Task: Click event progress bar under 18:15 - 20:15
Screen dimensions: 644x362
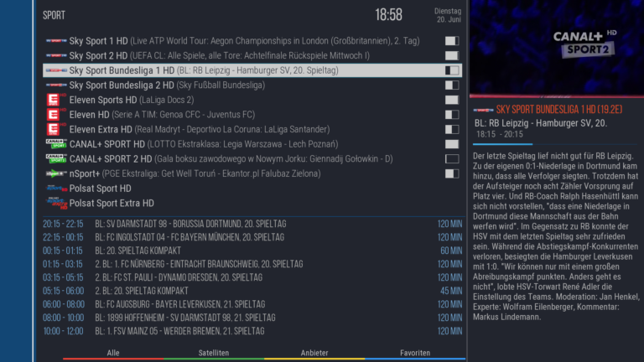Action: 555,144
